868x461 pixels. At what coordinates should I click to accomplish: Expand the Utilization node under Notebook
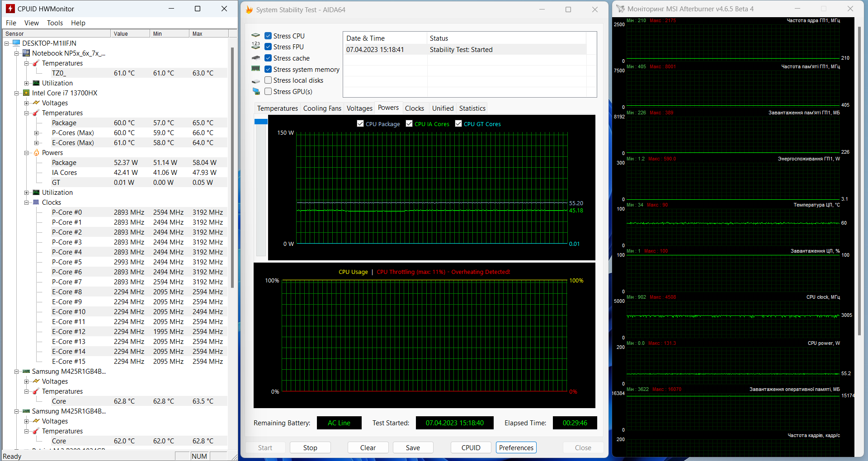coord(27,83)
